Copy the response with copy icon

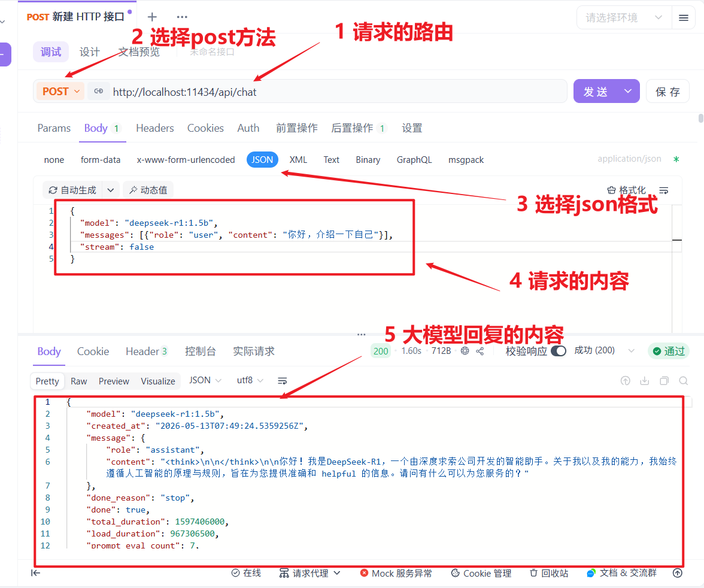[664, 381]
